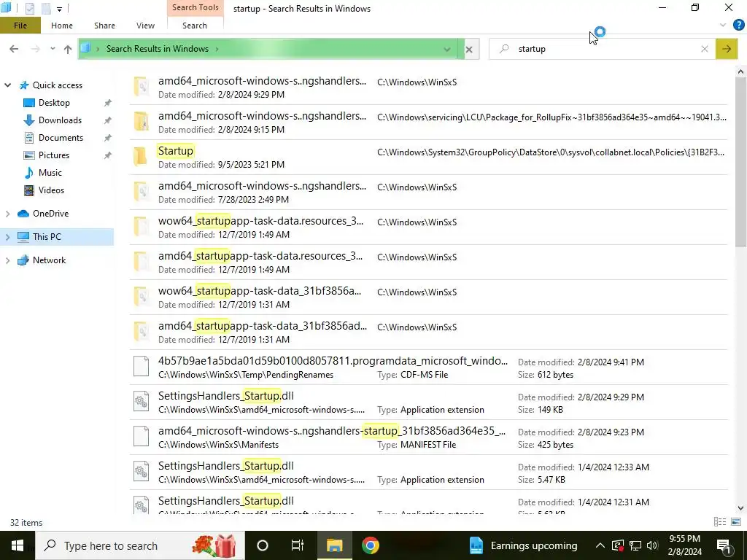
Task: Open the Music folder in sidebar
Action: [50, 173]
